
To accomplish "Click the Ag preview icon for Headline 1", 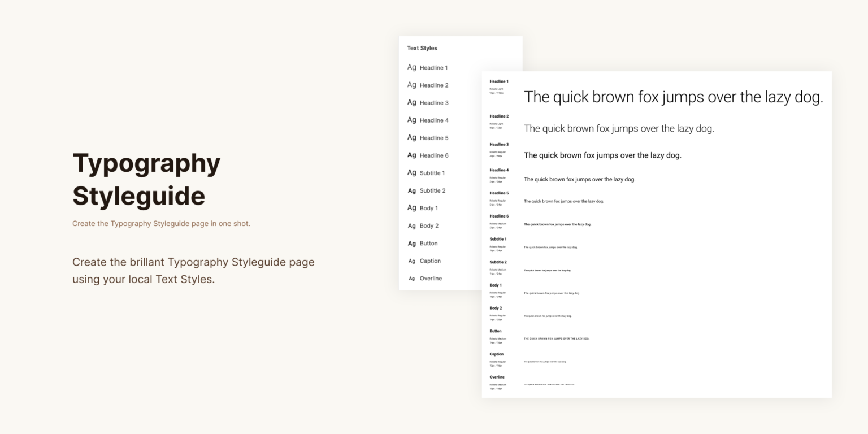I will point(411,67).
